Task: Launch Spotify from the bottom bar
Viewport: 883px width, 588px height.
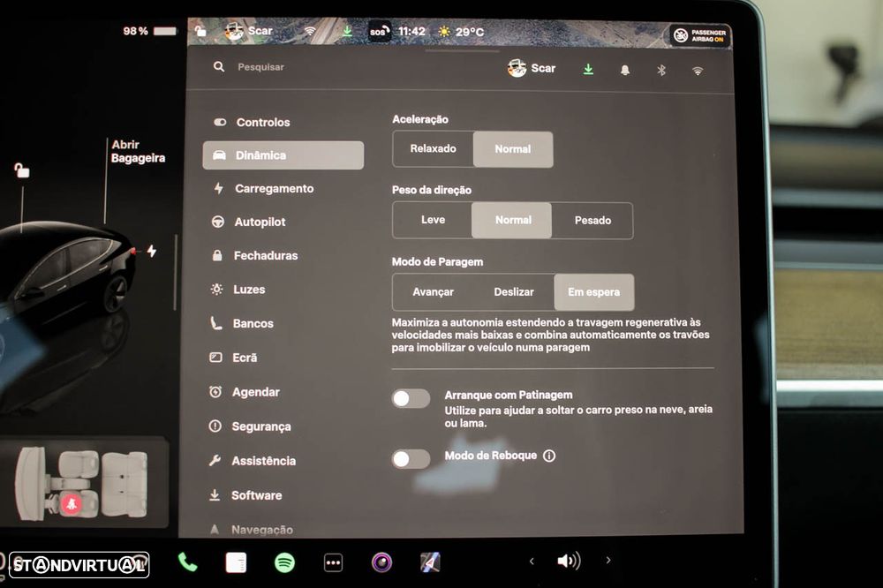Action: point(284,562)
